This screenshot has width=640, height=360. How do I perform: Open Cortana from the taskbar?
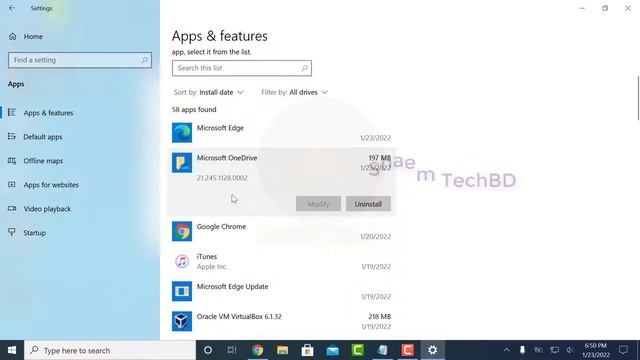point(208,350)
